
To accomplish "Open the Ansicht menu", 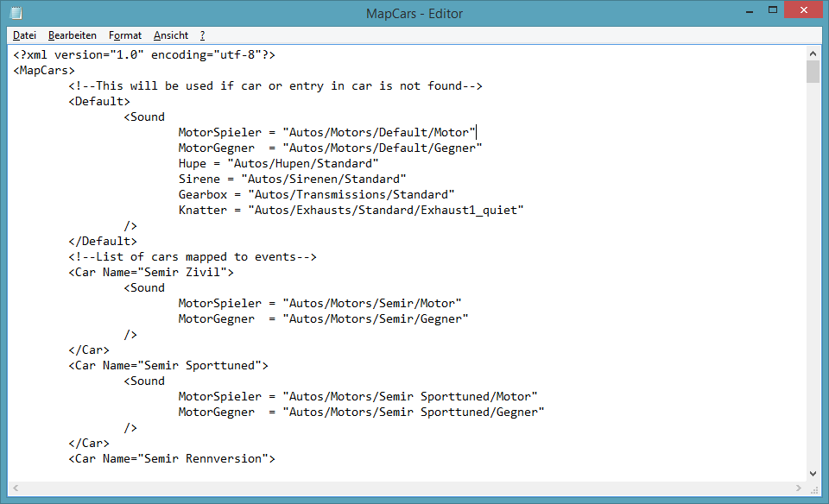I will pos(171,35).
